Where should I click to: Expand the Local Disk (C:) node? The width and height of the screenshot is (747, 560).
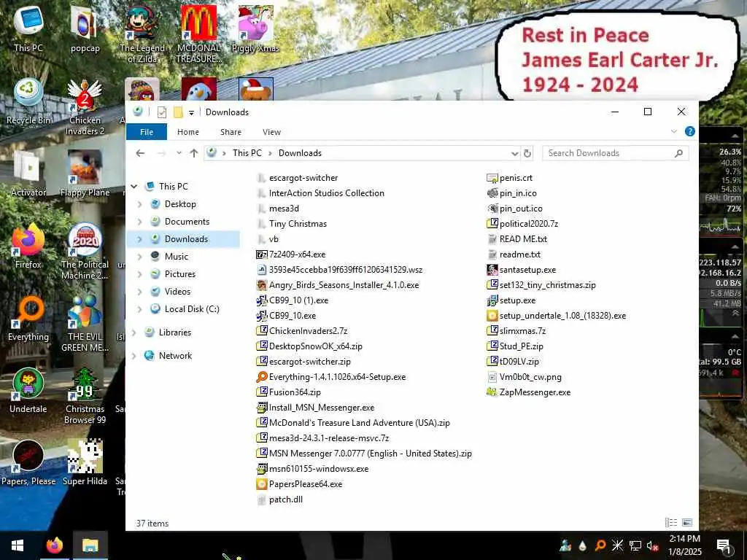coord(139,309)
